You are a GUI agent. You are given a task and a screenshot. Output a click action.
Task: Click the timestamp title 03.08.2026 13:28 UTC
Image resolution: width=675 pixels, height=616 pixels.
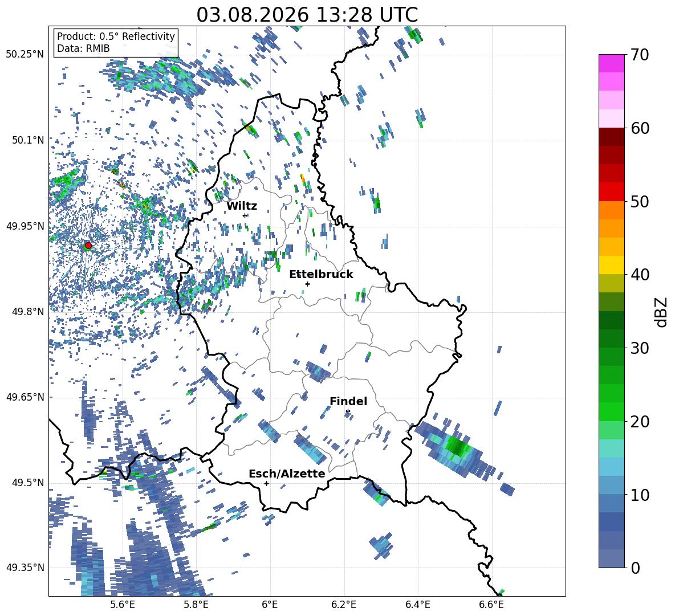307,15
